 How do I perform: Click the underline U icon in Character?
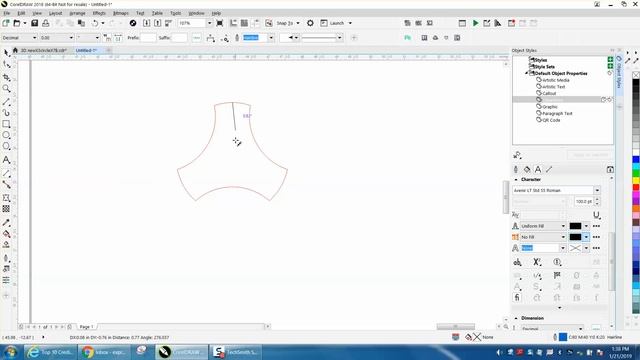596,215
